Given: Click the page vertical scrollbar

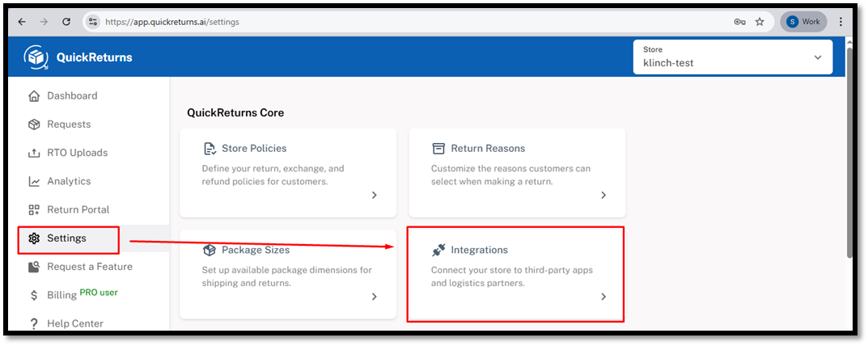Looking at the screenshot, I should (850, 153).
